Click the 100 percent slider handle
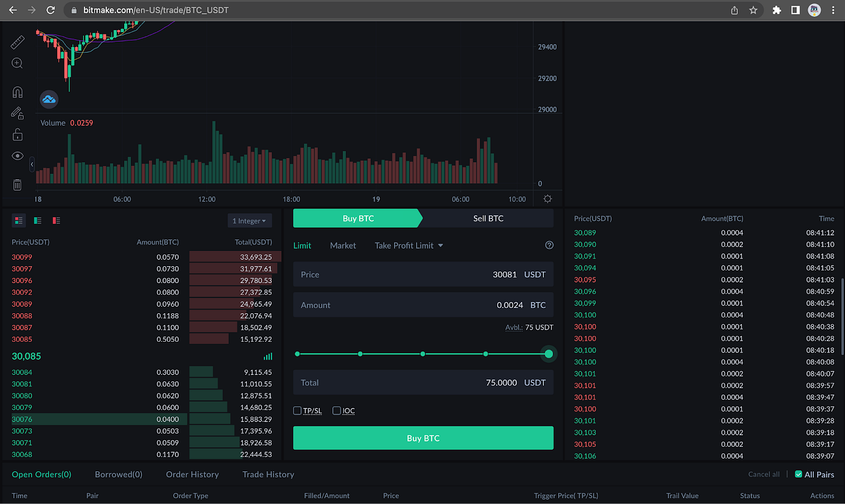 (549, 354)
